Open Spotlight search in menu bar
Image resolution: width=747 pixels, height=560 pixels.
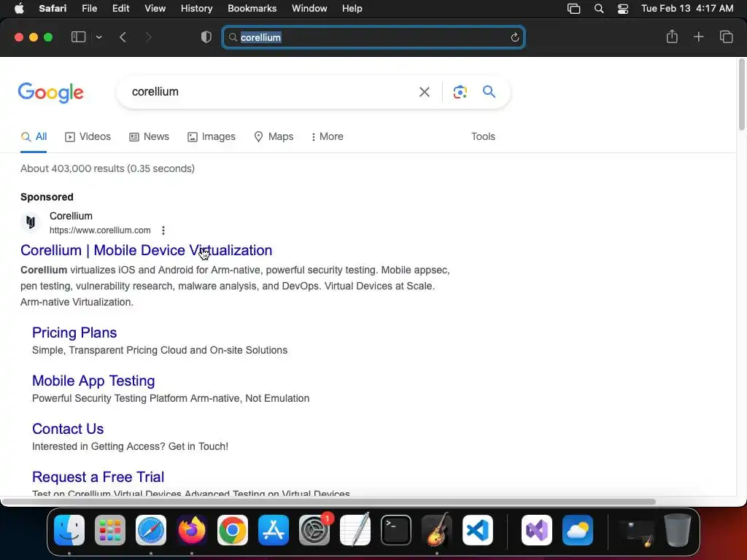coord(599,9)
